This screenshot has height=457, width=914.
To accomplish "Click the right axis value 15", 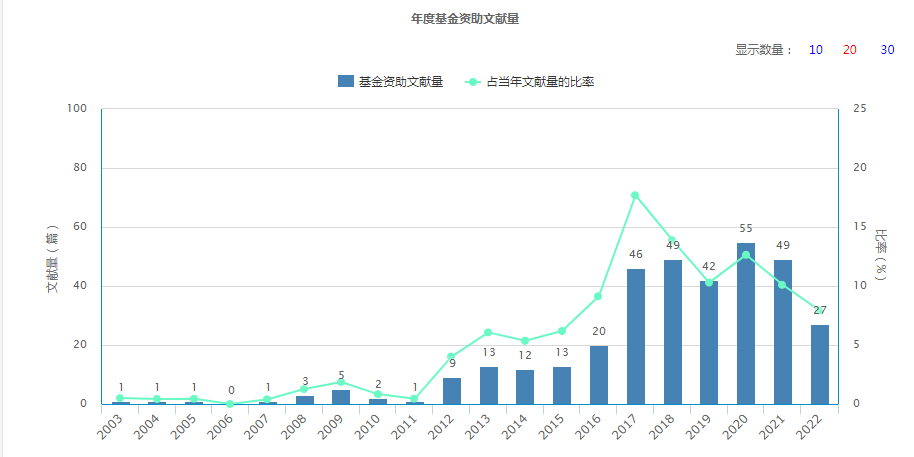I will 860,227.
